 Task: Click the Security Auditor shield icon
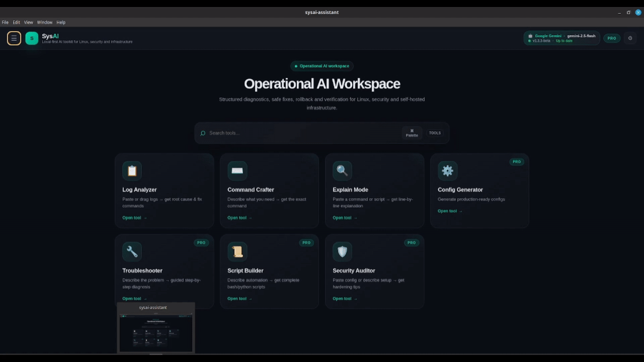click(x=342, y=252)
